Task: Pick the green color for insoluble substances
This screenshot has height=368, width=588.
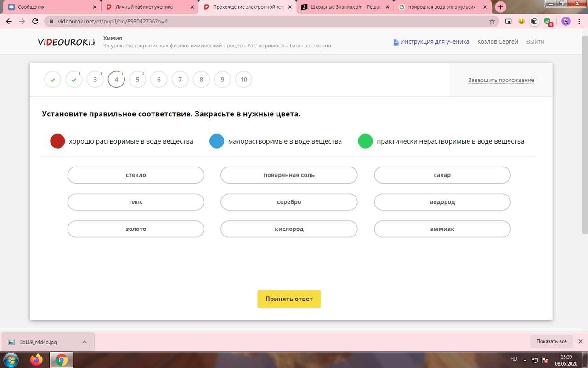Action: coord(366,141)
